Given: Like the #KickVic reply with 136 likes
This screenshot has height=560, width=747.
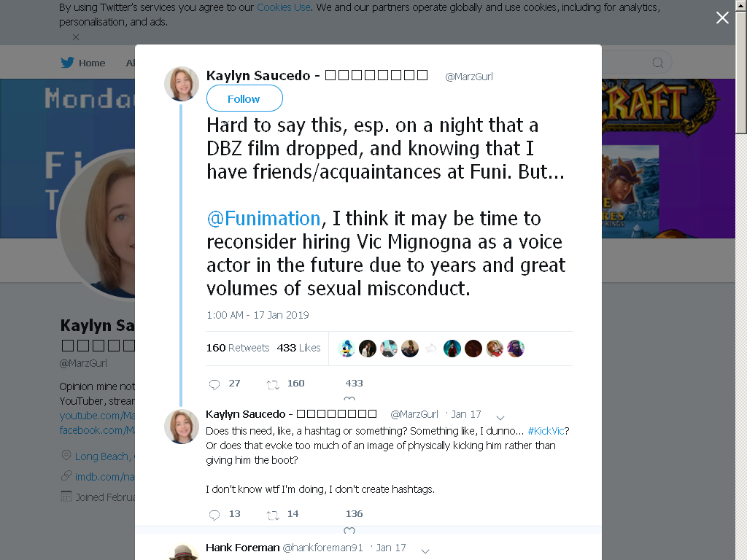Looking at the screenshot, I should pos(349,530).
